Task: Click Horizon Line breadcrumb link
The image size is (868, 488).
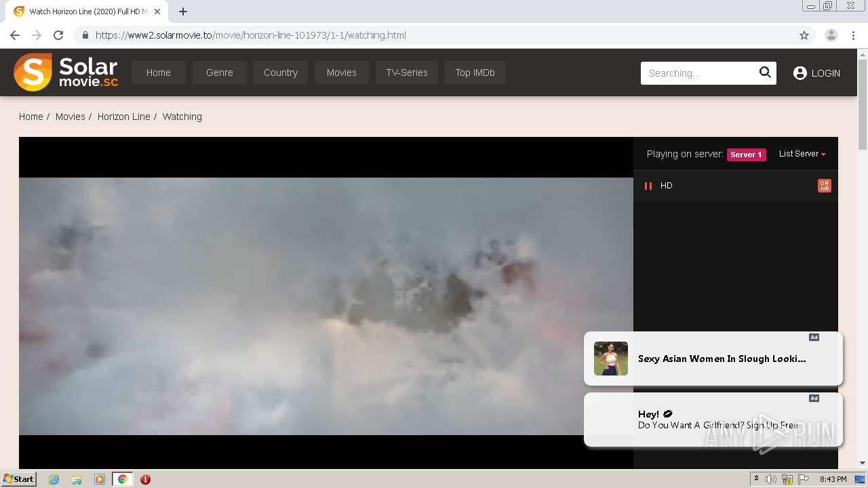Action: [124, 117]
